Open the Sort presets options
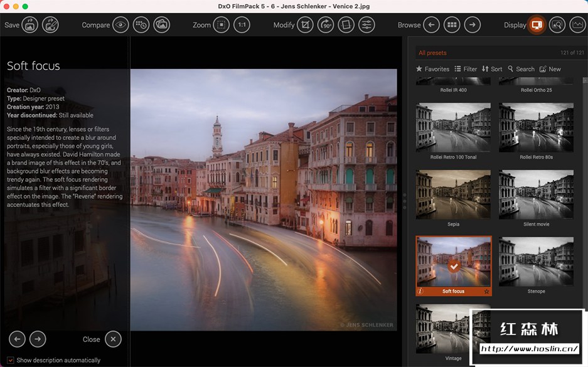588x367 pixels. [x=492, y=69]
